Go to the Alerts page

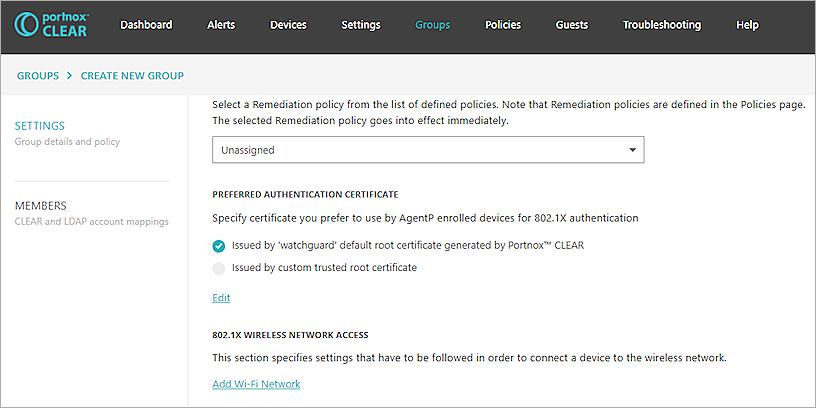pos(221,25)
